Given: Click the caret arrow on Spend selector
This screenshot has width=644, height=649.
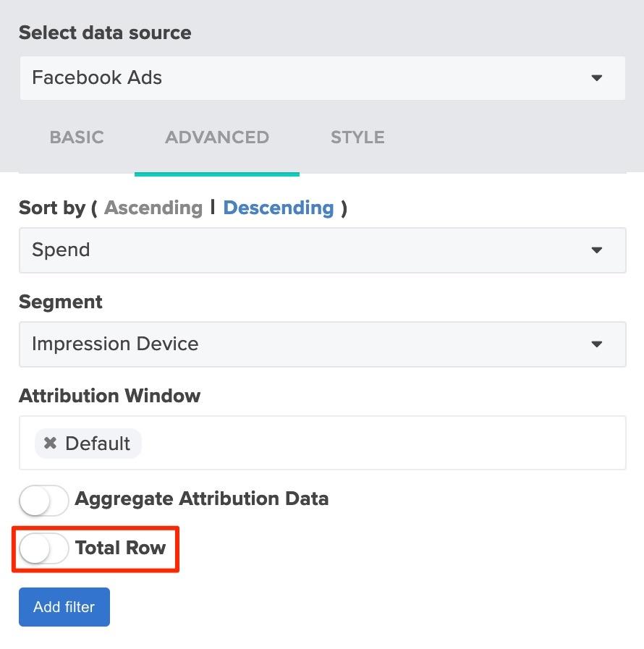Looking at the screenshot, I should (x=596, y=250).
